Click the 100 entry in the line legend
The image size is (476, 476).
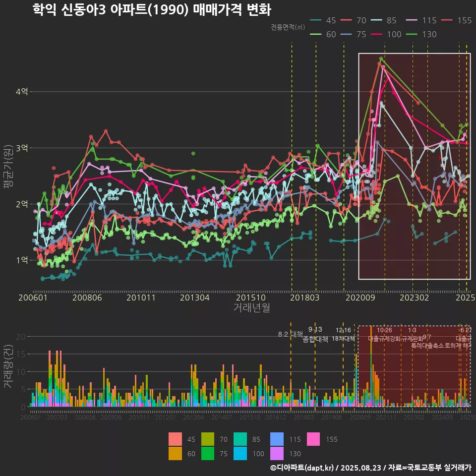[x=386, y=34]
